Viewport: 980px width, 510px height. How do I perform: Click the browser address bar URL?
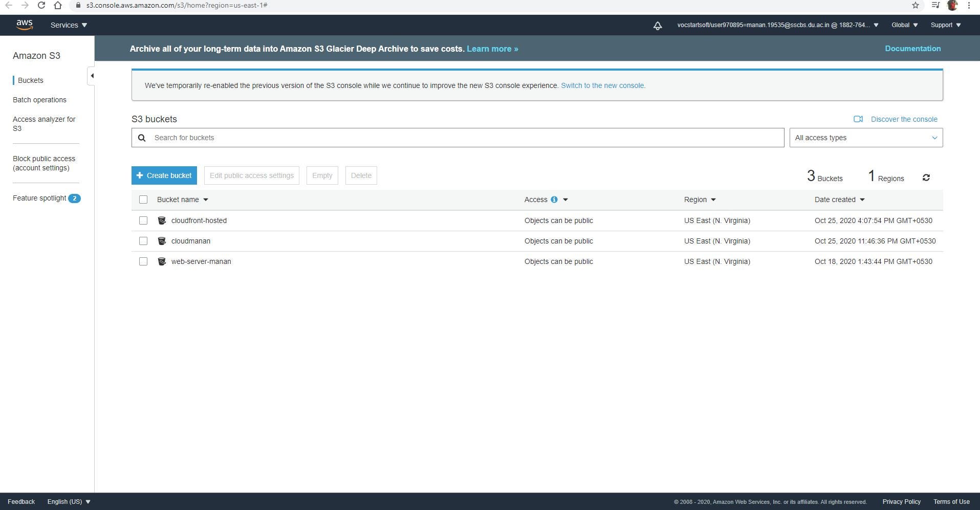177,5
